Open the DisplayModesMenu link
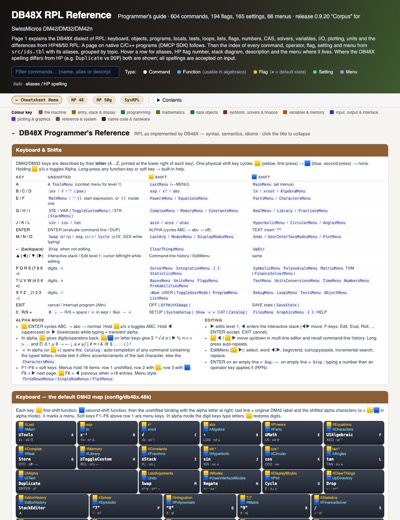The height and width of the screenshot is (520, 400). pyautogui.click(x=216, y=236)
